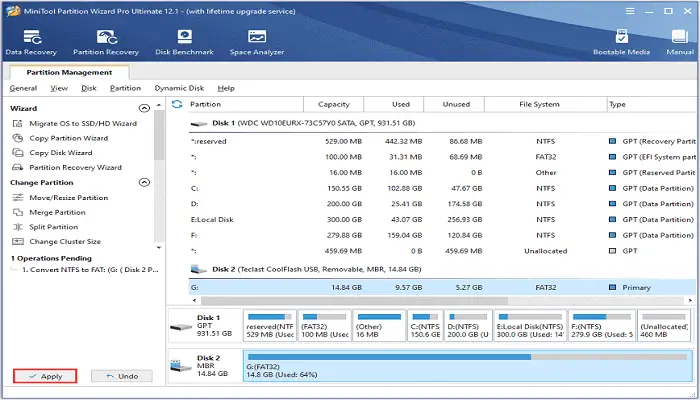Click the C:(NTFS) block in the disk map
The image size is (700, 400).
click(425, 326)
